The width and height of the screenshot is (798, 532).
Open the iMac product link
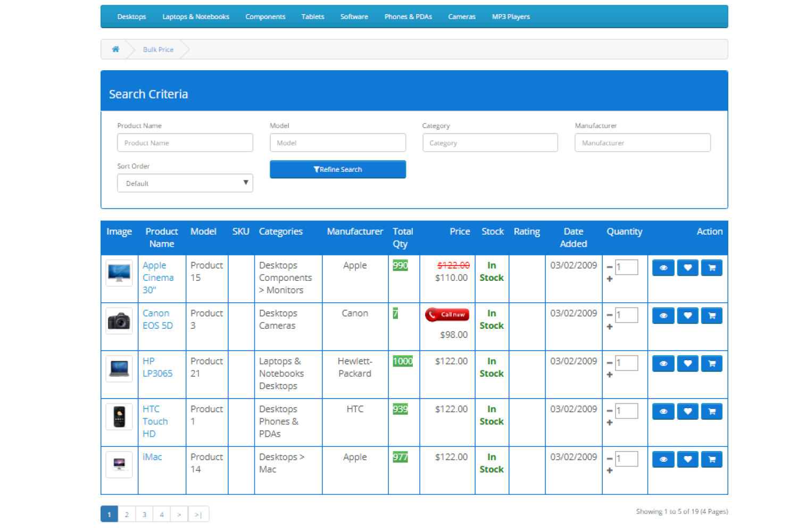coord(152,457)
